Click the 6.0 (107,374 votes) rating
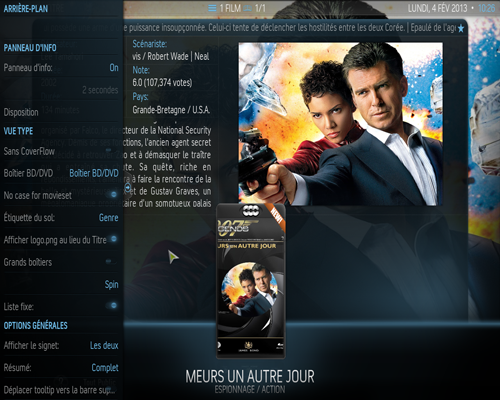 [x=162, y=83]
